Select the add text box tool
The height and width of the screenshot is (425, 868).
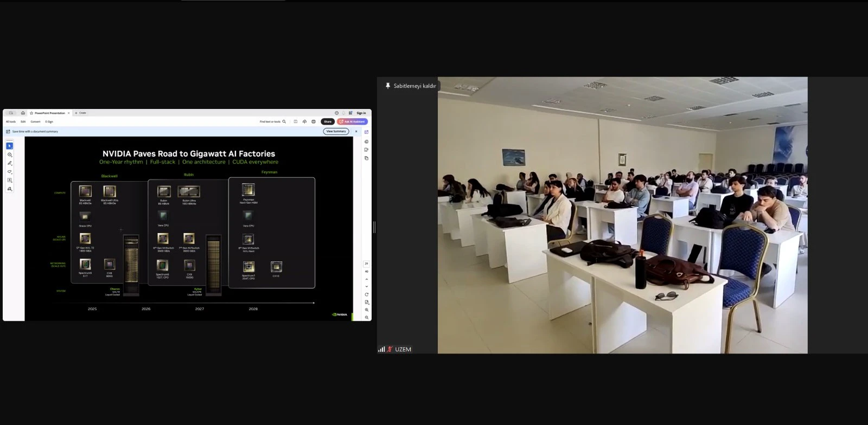point(9,180)
